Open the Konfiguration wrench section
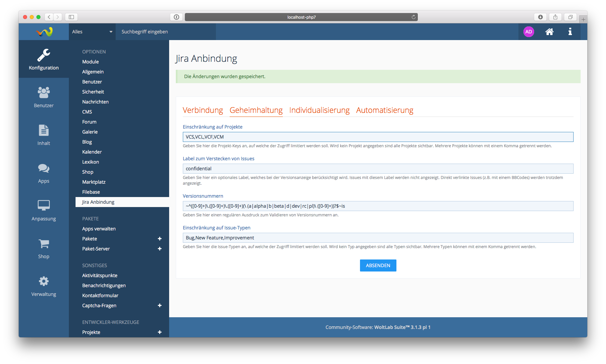606x364 pixels. pyautogui.click(x=43, y=59)
